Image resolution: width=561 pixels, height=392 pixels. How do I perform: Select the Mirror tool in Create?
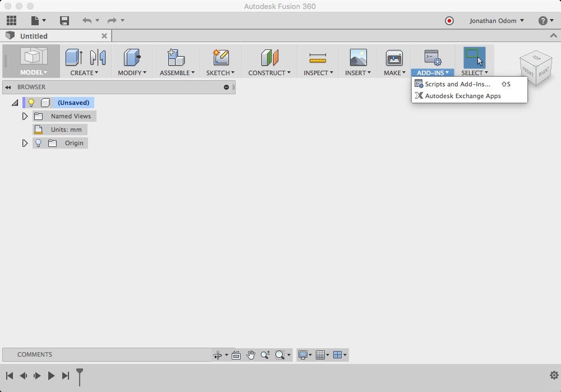click(98, 57)
